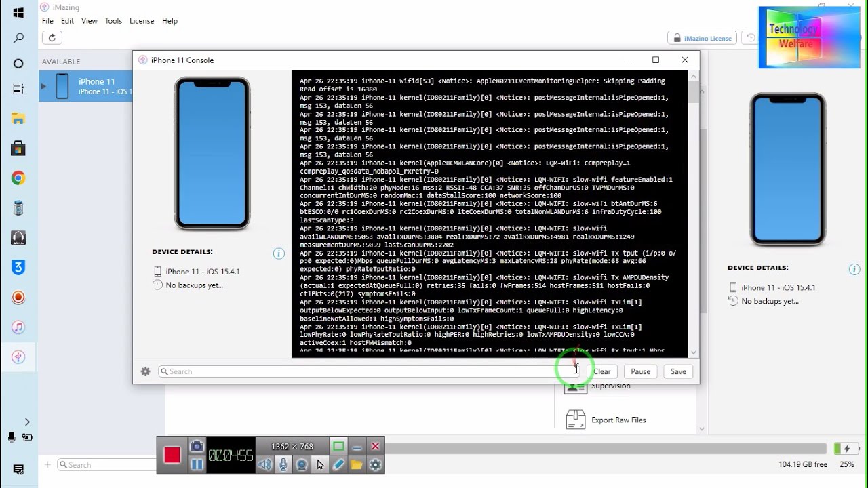Open the recordings output folder
Image resolution: width=868 pixels, height=488 pixels.
(x=357, y=464)
